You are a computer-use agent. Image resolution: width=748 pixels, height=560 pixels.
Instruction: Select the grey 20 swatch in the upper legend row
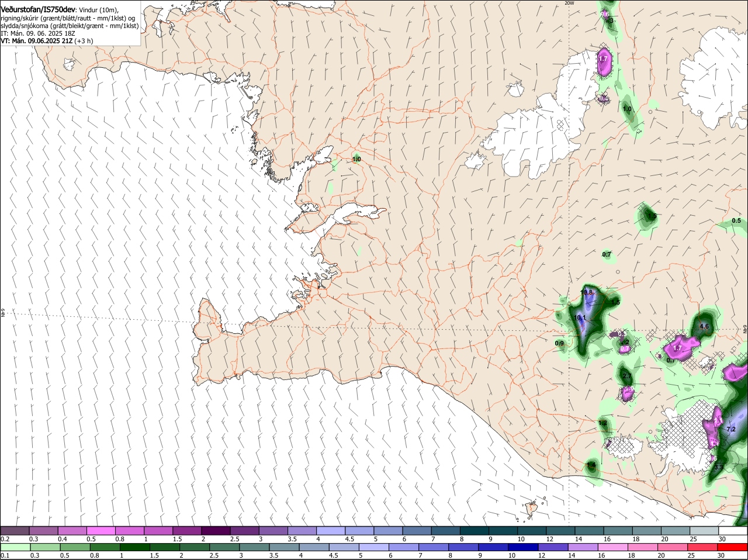[676, 530]
